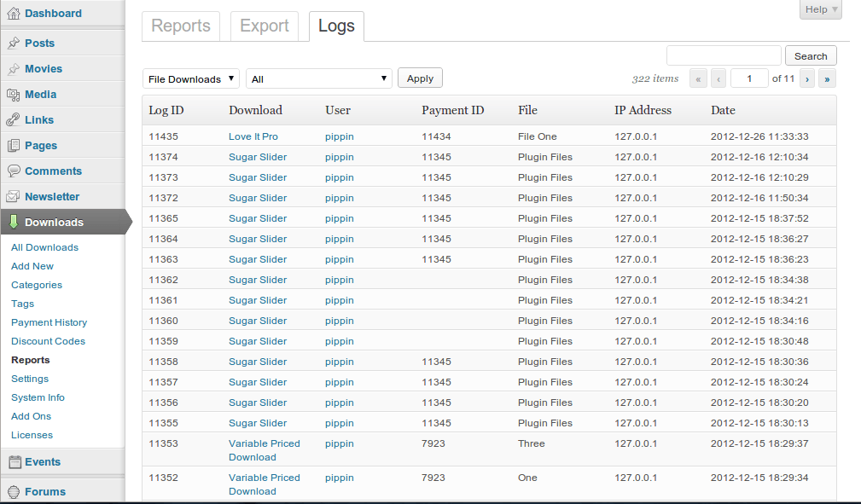Jump to the last page of logs
861x504 pixels.
(827, 78)
